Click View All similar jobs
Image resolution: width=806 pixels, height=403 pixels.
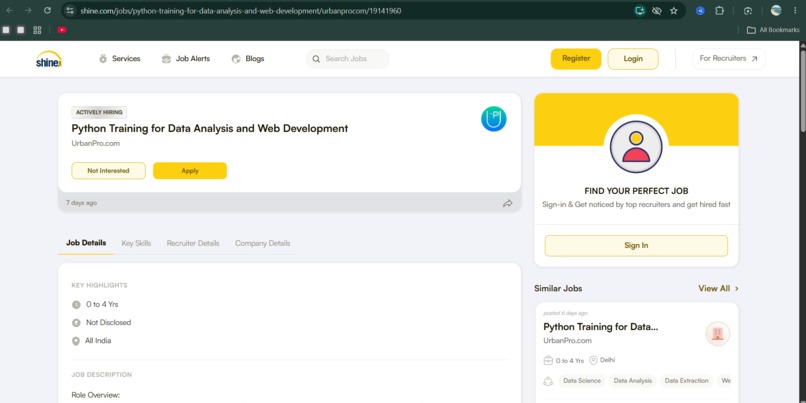[x=718, y=288]
